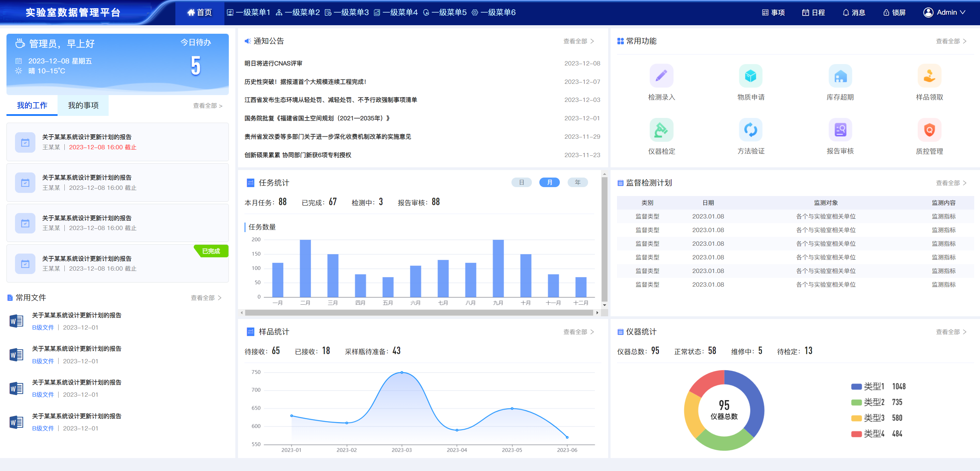This screenshot has height=471, width=980.
Task: Click the 常用功能 grid icon
Action: coord(620,41)
